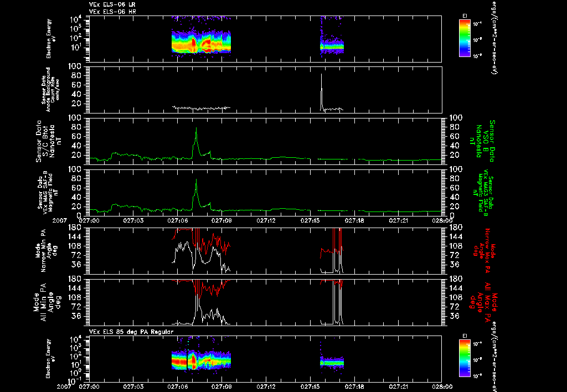Image resolution: width=567 pixels, height=392 pixels.
Task: Click 027:15 below the 85 deg PA spectrogram
Action: (x=310, y=386)
